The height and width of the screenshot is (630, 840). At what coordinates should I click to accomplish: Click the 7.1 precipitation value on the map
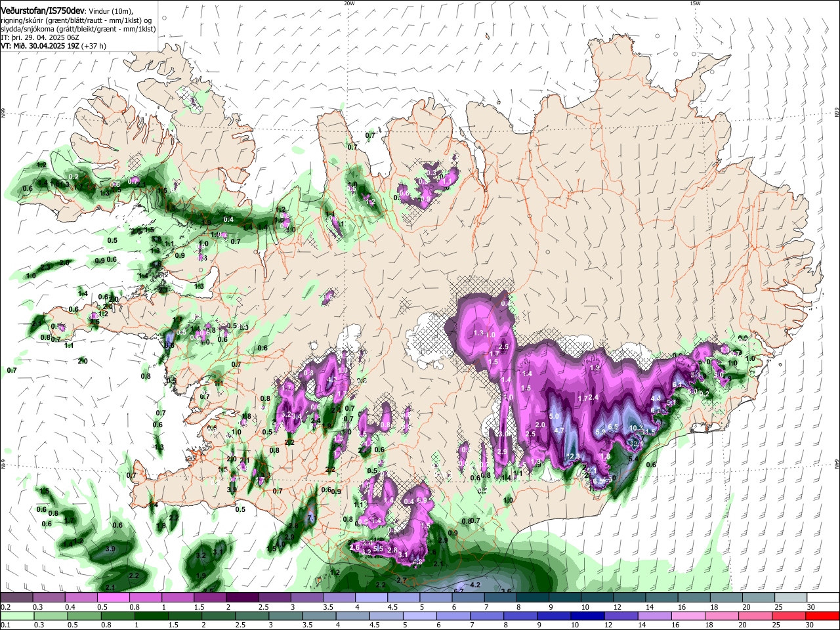tap(312, 519)
